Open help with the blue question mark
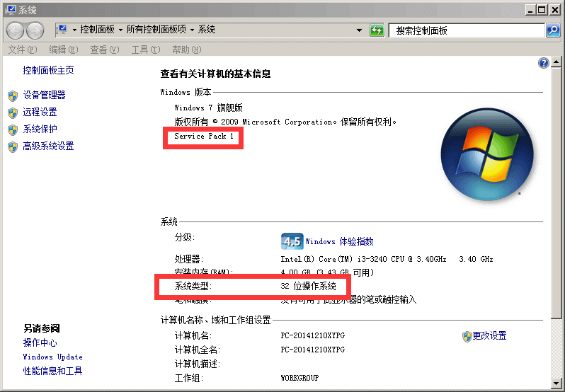 click(543, 64)
